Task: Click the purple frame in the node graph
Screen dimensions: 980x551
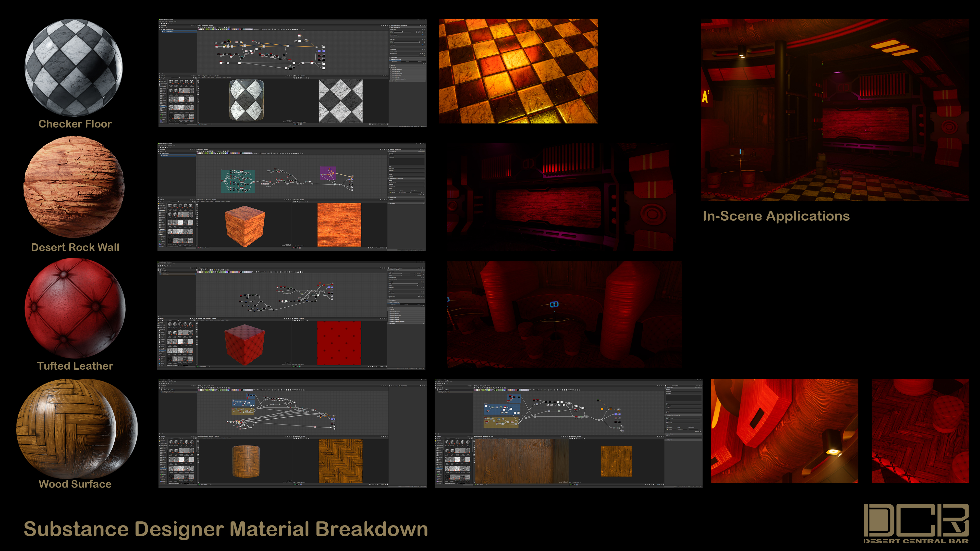Action: click(x=328, y=173)
